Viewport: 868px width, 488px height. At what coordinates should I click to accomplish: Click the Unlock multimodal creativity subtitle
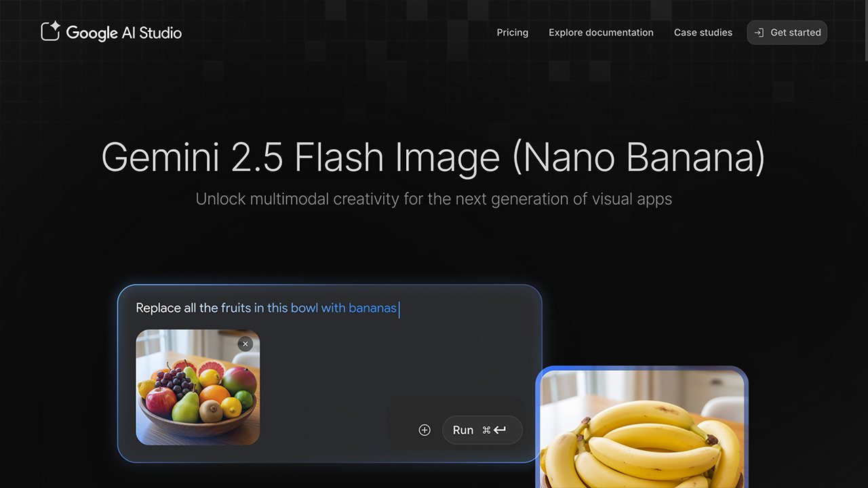coord(434,199)
